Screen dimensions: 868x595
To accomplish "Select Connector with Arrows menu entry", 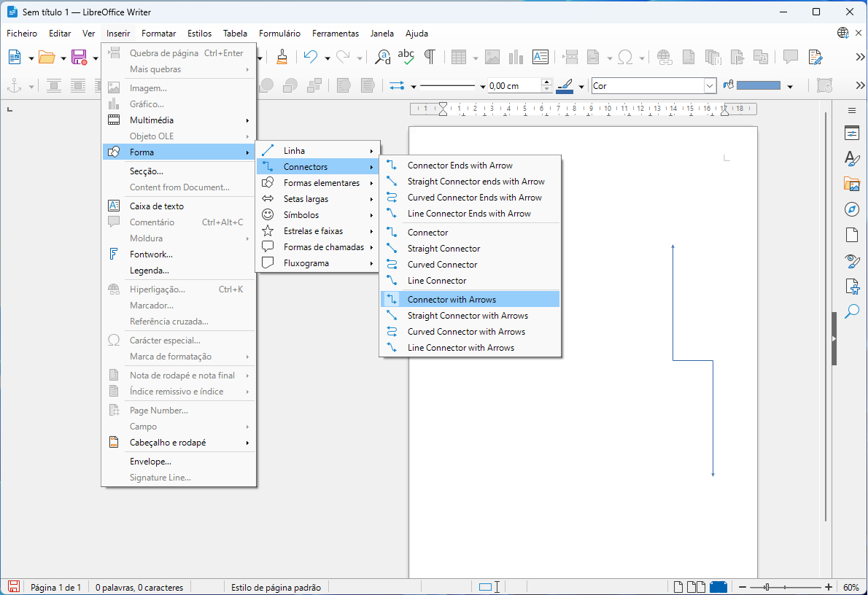I will tap(470, 300).
